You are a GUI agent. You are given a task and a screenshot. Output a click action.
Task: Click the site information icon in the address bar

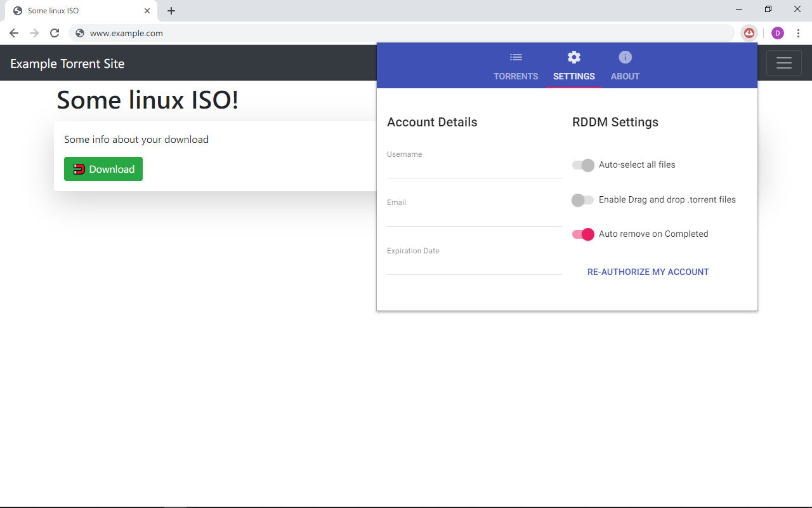[79, 32]
